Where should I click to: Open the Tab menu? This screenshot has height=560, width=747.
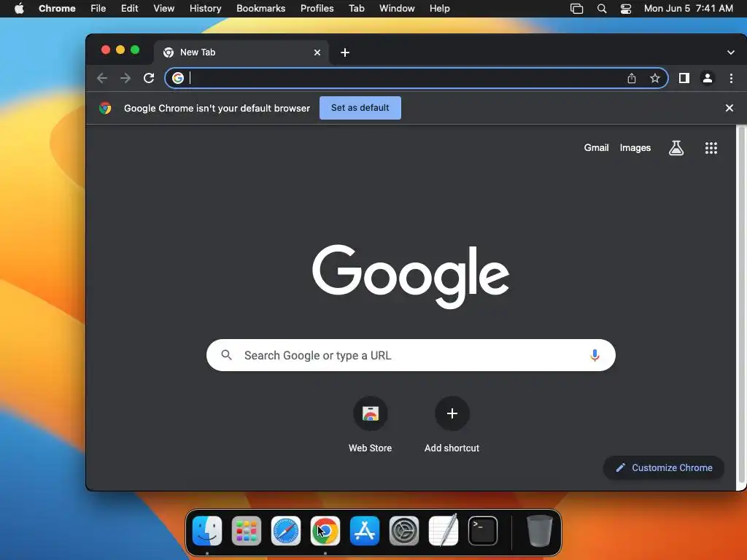click(x=356, y=8)
